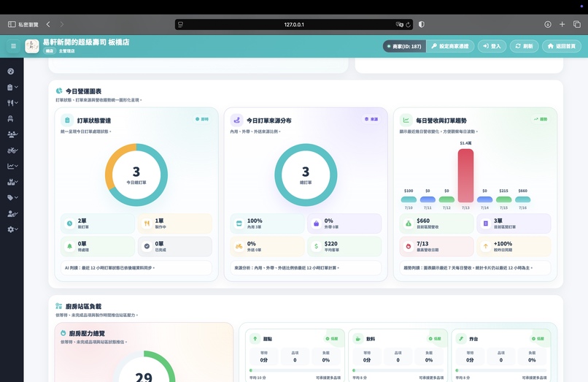Screen dimensions: 588x382
Task: Expand the tags submenu chevron
Action: [17, 197]
